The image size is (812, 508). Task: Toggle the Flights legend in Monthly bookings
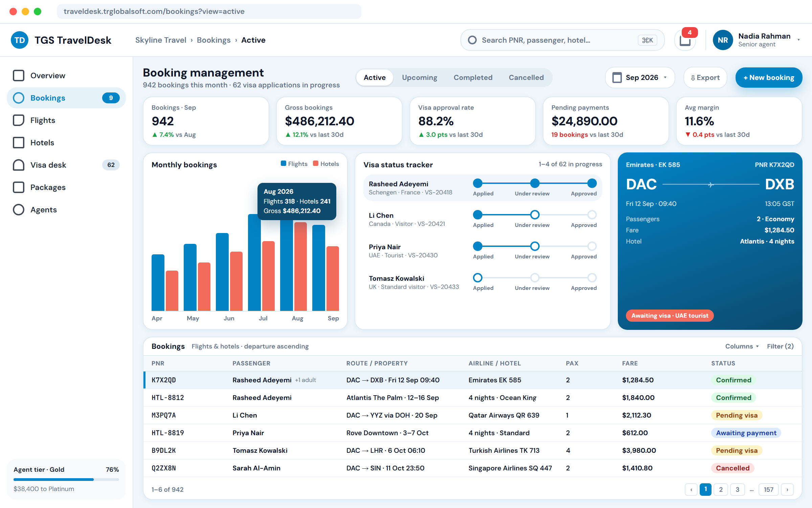tap(294, 164)
